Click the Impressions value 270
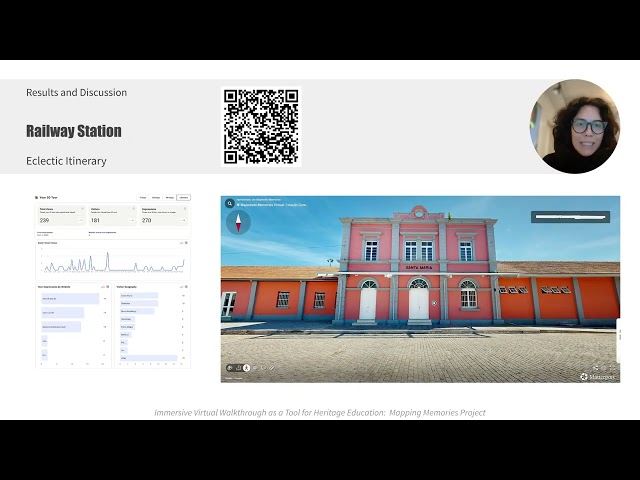 147,220
